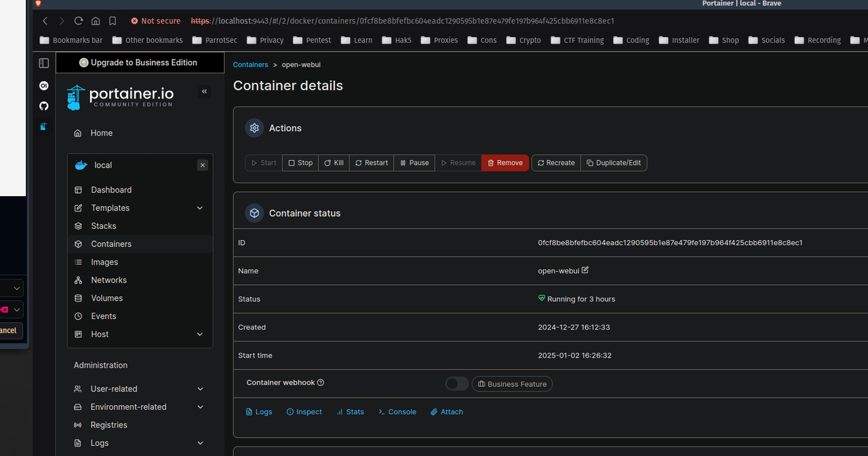
Task: Pause the open-webui container
Action: tap(414, 163)
